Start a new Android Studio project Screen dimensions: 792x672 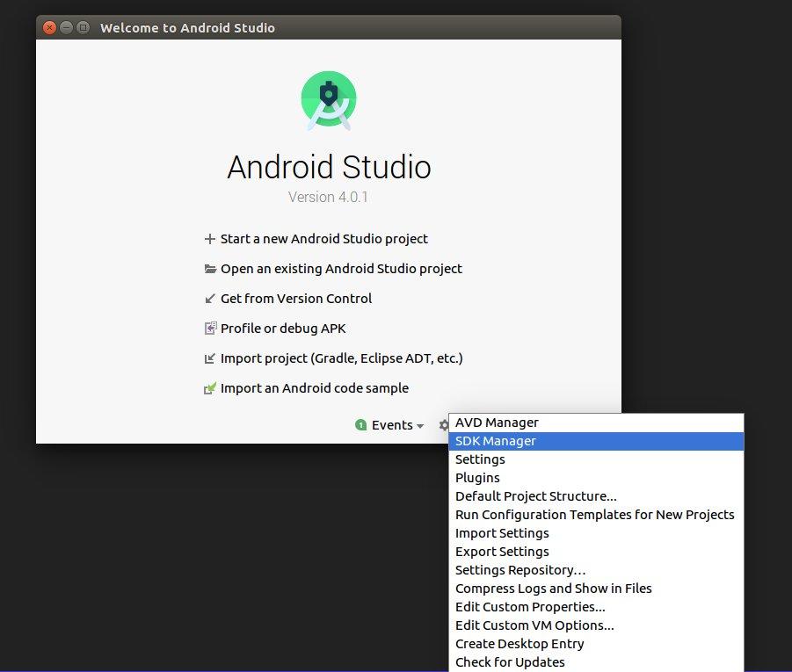click(323, 239)
